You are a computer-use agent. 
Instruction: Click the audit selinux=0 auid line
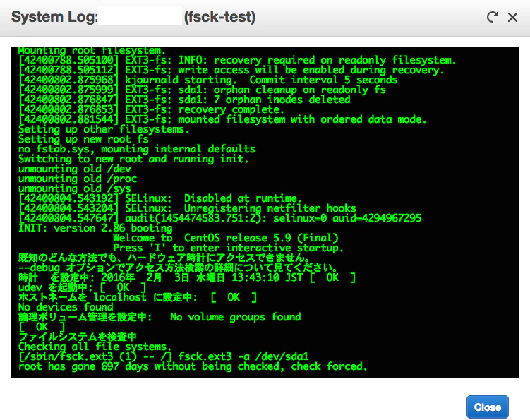click(219, 218)
